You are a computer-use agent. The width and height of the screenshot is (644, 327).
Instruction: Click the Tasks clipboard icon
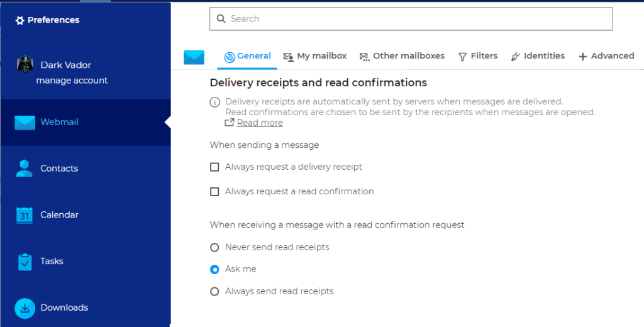point(25,262)
